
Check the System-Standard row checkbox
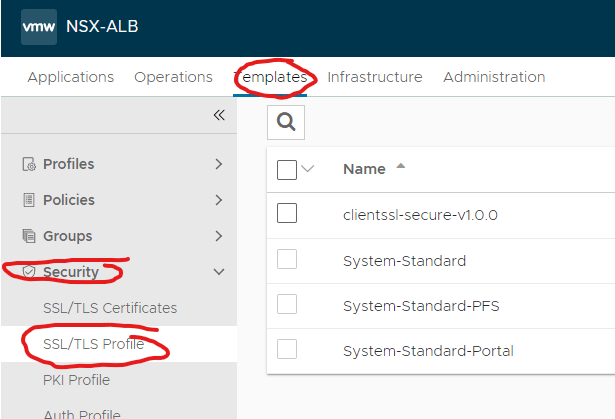point(287,259)
